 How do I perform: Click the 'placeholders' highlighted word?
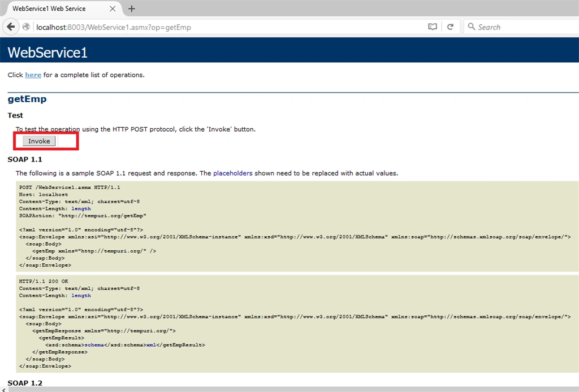[x=232, y=173]
